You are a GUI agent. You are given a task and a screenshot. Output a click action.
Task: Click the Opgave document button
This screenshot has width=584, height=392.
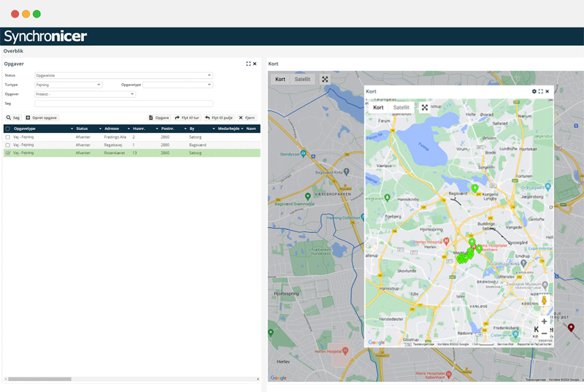point(159,118)
